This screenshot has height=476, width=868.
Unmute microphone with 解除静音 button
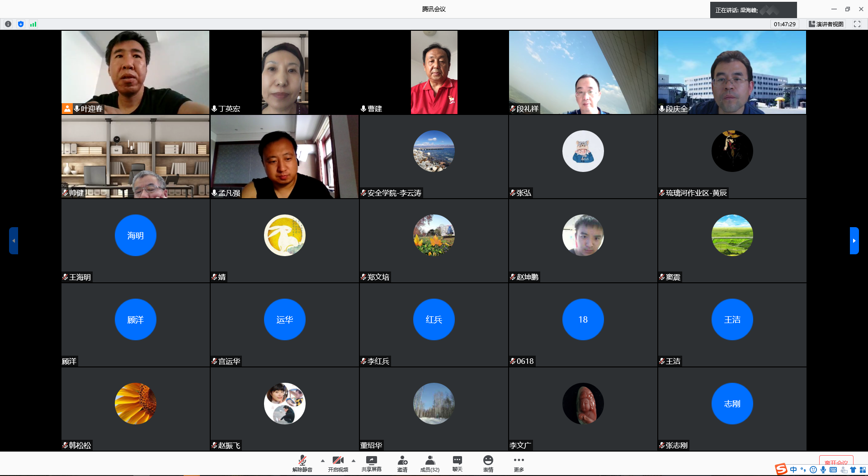(302, 463)
